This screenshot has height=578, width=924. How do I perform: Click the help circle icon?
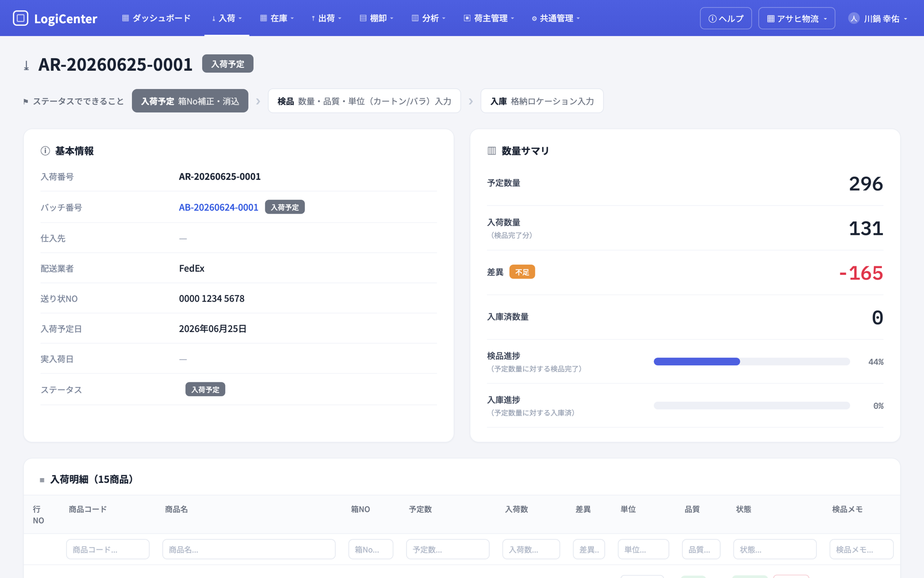(x=713, y=18)
